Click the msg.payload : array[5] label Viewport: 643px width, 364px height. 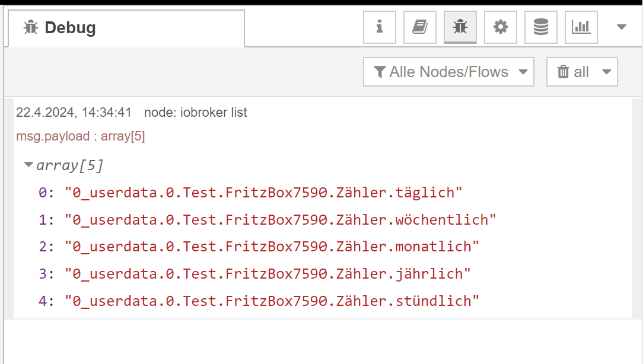pos(81,136)
